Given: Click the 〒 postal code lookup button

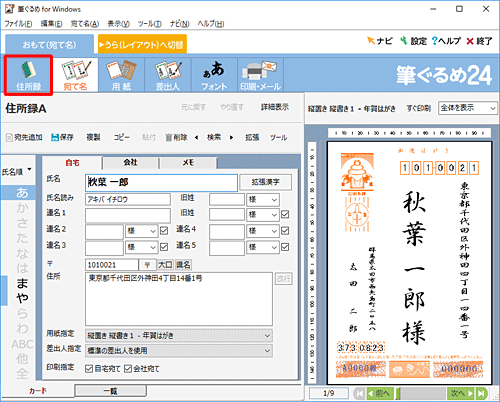Looking at the screenshot, I should tap(147, 265).
